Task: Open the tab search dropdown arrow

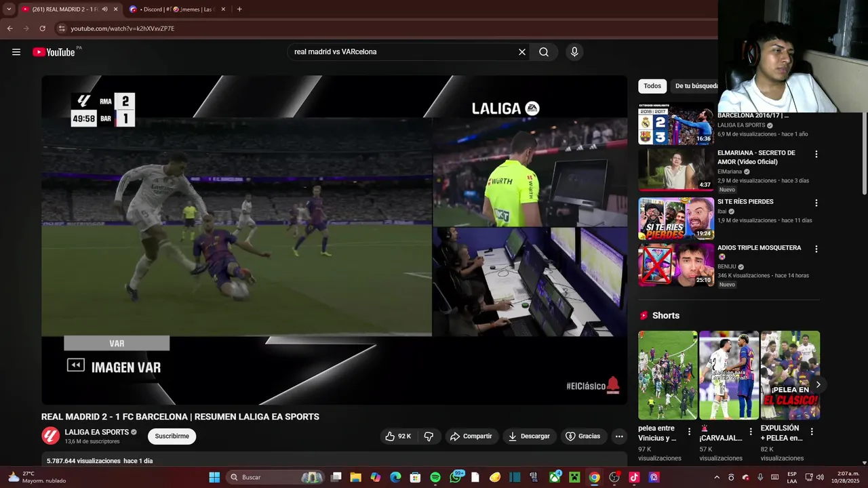Action: tap(9, 9)
